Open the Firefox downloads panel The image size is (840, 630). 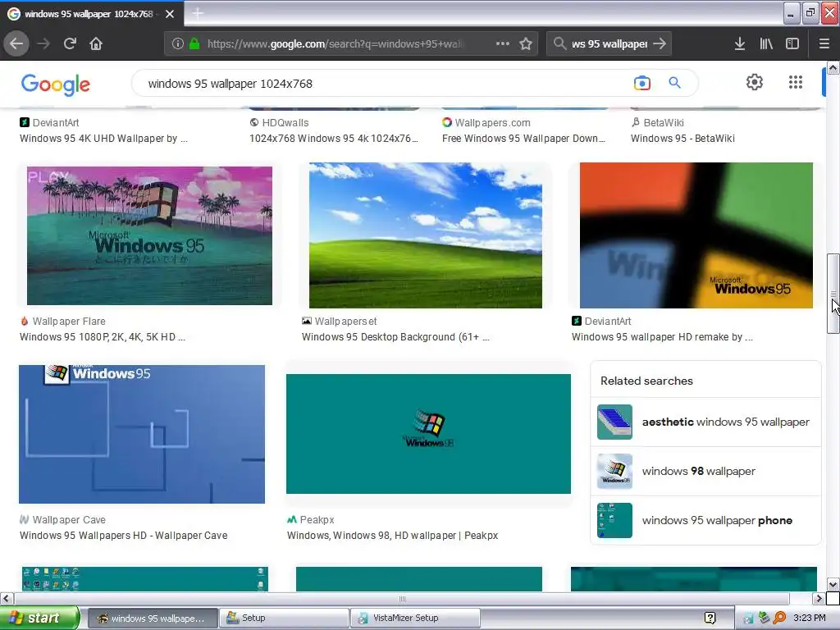(x=739, y=43)
